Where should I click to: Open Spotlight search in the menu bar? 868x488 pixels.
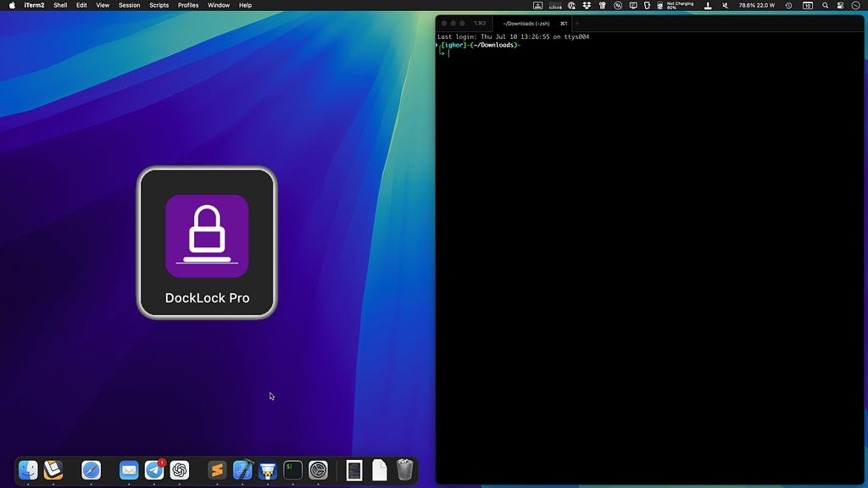[826, 6]
